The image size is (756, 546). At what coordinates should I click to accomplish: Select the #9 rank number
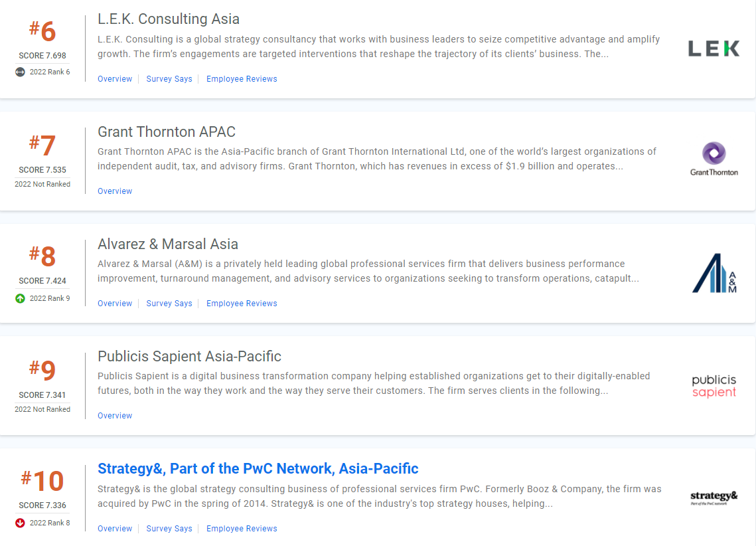pyautogui.click(x=42, y=370)
